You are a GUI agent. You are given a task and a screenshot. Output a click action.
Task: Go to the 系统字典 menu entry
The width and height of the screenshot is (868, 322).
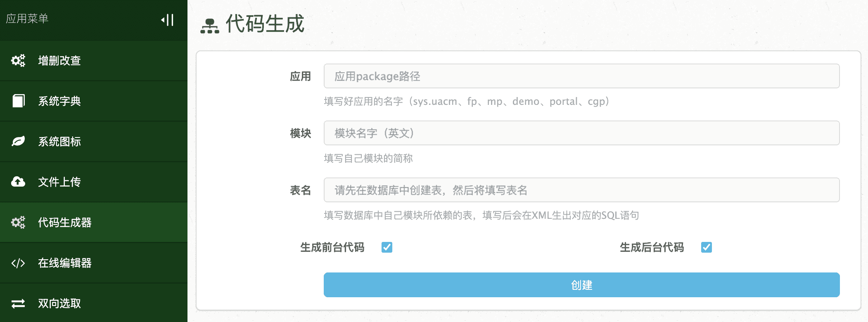[59, 101]
